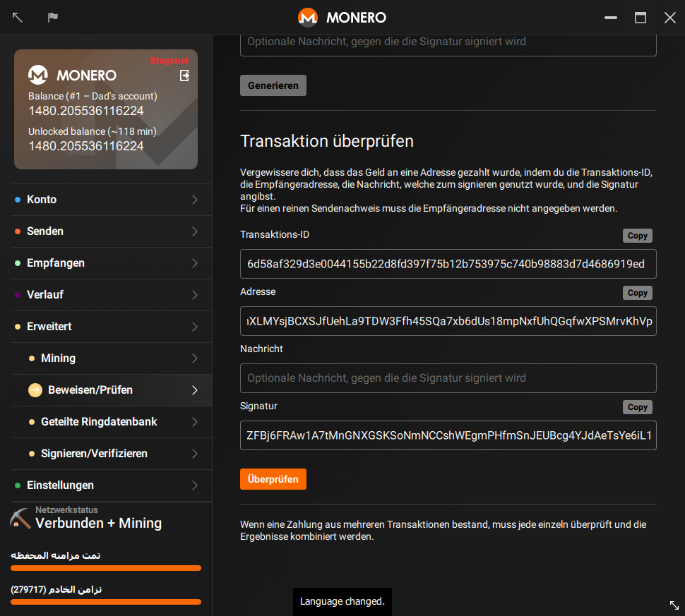
Task: Click the Signieren/Verifizieren chevron arrow
Action: (195, 454)
